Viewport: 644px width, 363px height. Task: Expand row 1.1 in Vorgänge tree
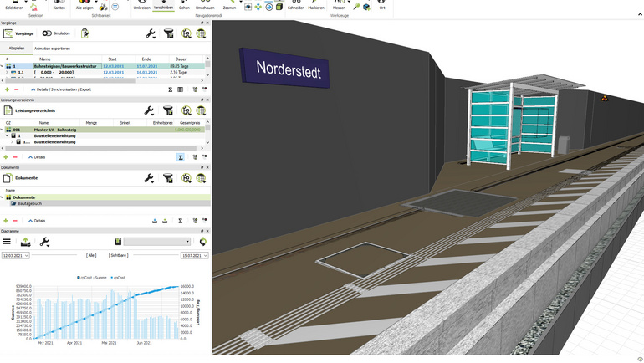[7, 72]
